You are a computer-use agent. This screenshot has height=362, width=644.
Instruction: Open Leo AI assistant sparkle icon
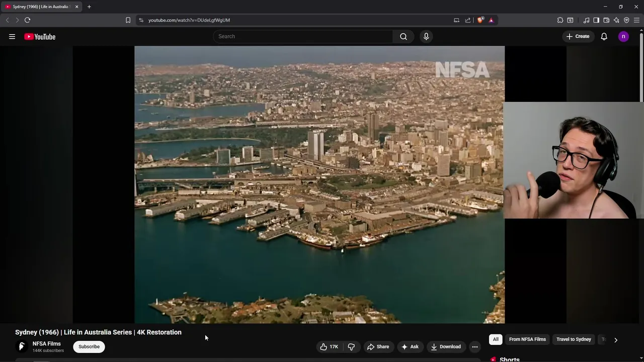point(616,20)
